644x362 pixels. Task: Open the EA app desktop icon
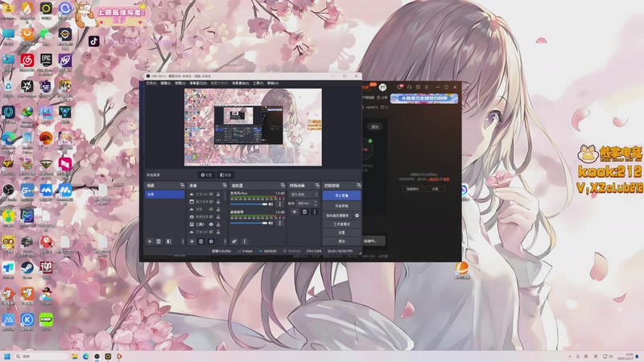click(46, 138)
